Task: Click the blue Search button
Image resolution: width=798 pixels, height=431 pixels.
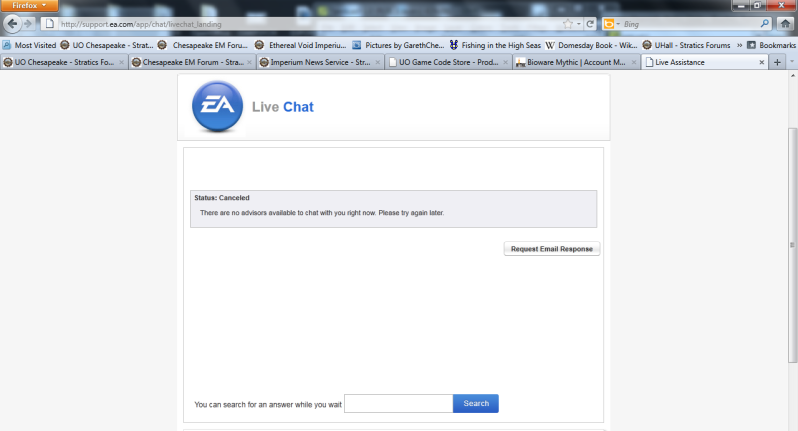Action: [476, 404]
